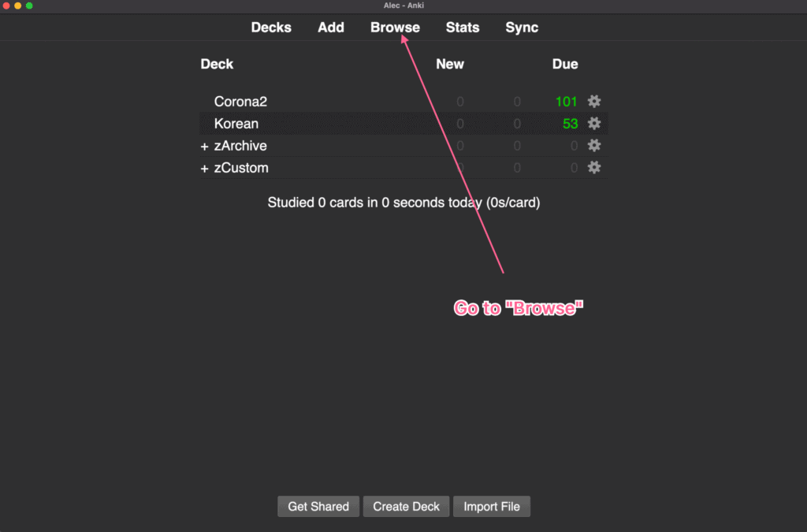
Task: Click the gear icon beside zArchive
Action: point(594,146)
